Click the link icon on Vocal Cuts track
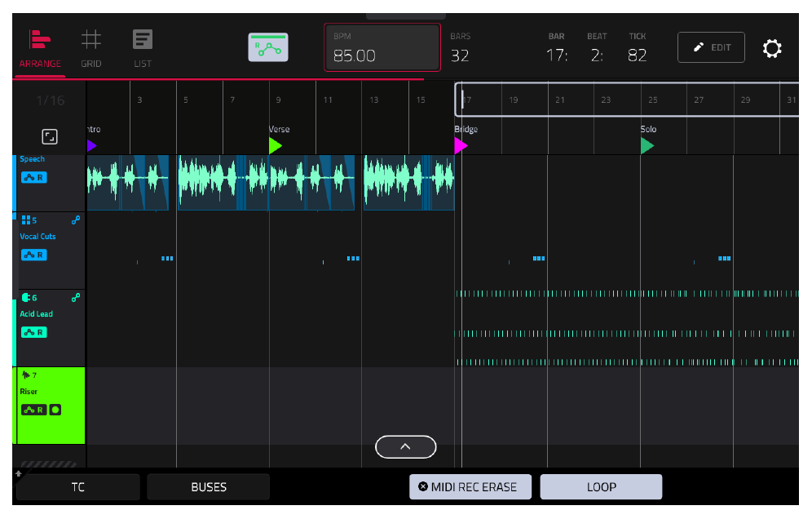This screenshot has width=812, height=519. 76,220
